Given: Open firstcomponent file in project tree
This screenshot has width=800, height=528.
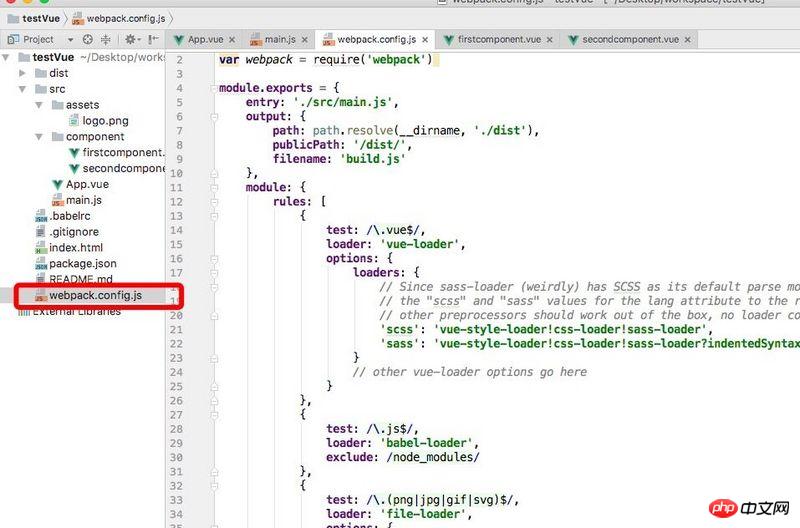Looking at the screenshot, I should point(123,153).
